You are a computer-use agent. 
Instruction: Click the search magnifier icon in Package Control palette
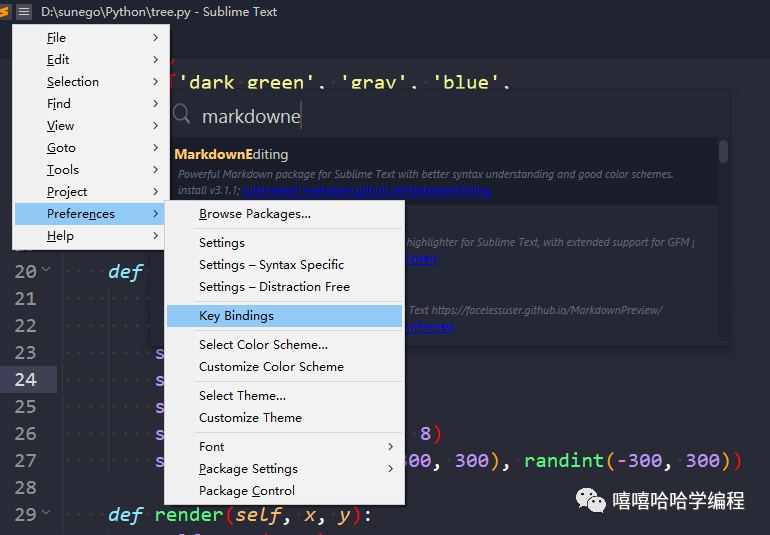181,114
